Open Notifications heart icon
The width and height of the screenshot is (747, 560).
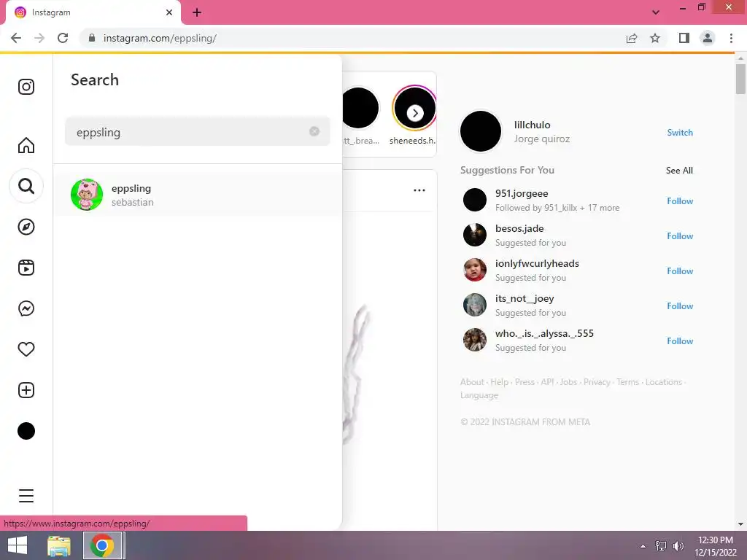point(26,349)
